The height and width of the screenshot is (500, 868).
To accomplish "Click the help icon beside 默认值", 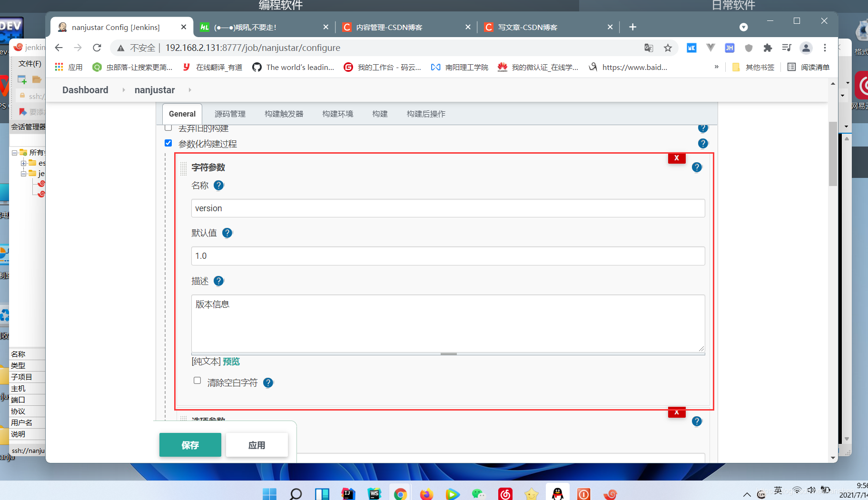I will click(x=227, y=233).
